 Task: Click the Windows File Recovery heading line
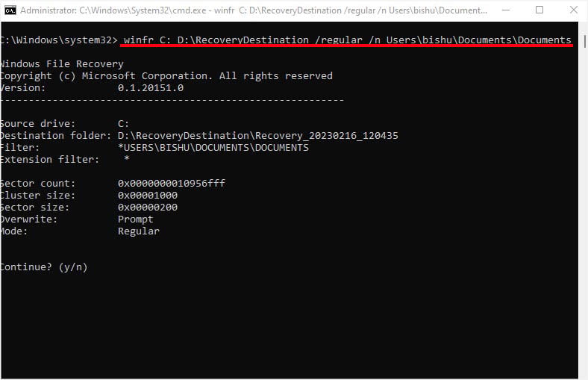pyautogui.click(x=61, y=63)
